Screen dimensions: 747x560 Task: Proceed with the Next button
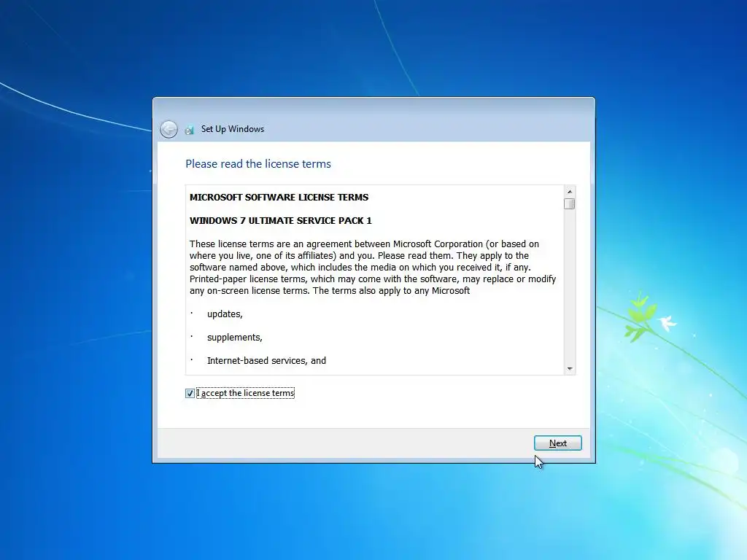pyautogui.click(x=558, y=443)
